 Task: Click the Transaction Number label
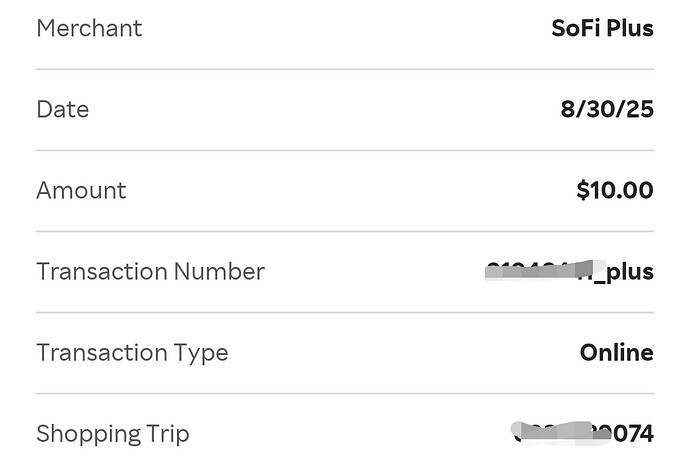[x=150, y=271]
